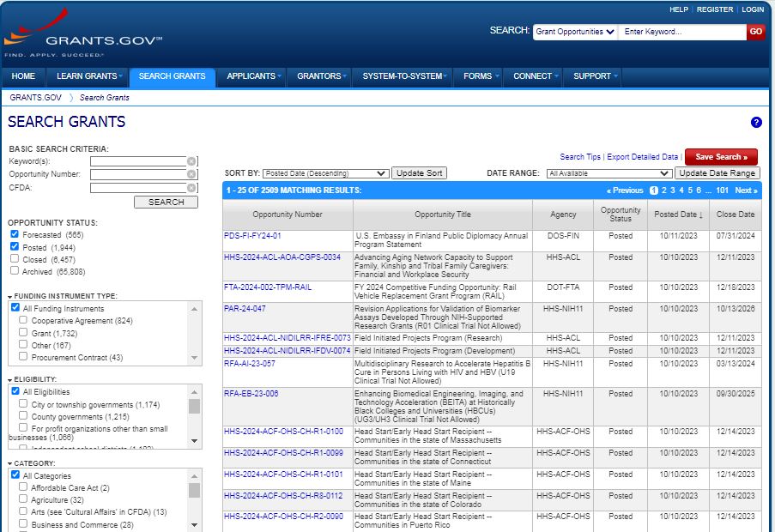The image size is (775, 532).
Task: Expand the Grant Opportunities search type dropdown
Action: (x=575, y=32)
